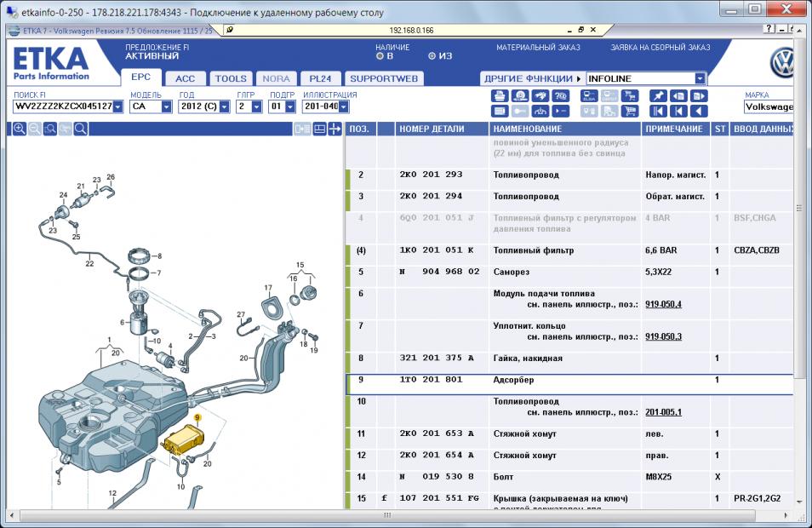The image size is (812, 528).
Task: Open the ПОДГР dropdown showing 01
Action: (290, 106)
